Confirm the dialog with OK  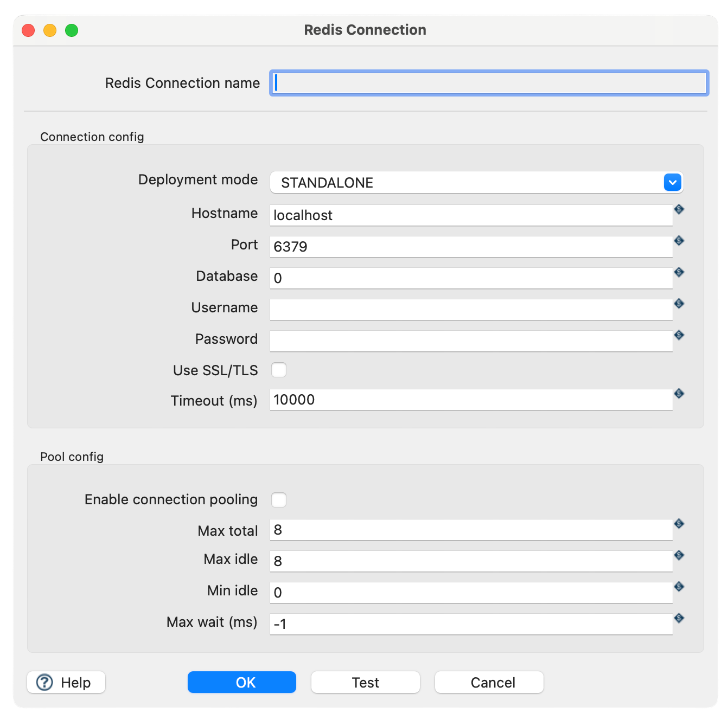tap(242, 682)
